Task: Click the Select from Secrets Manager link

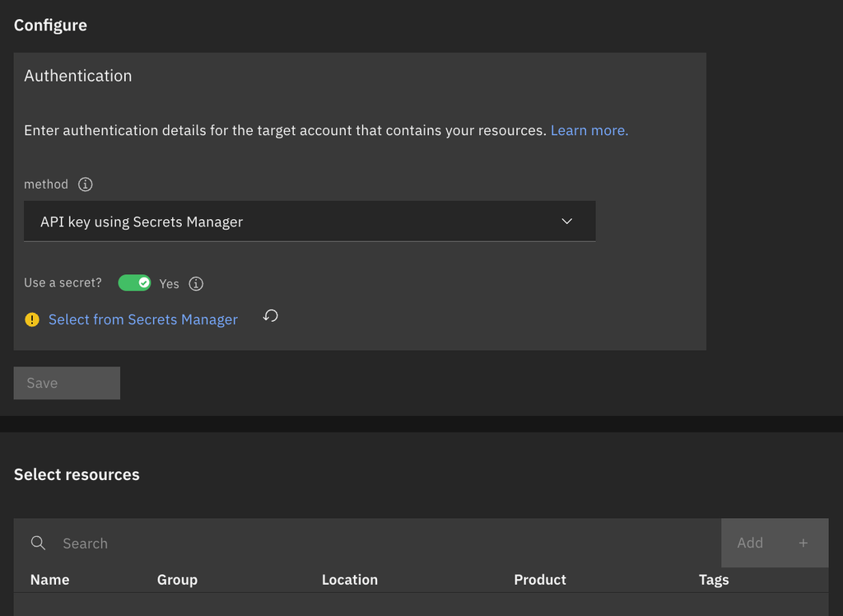Action: point(143,320)
